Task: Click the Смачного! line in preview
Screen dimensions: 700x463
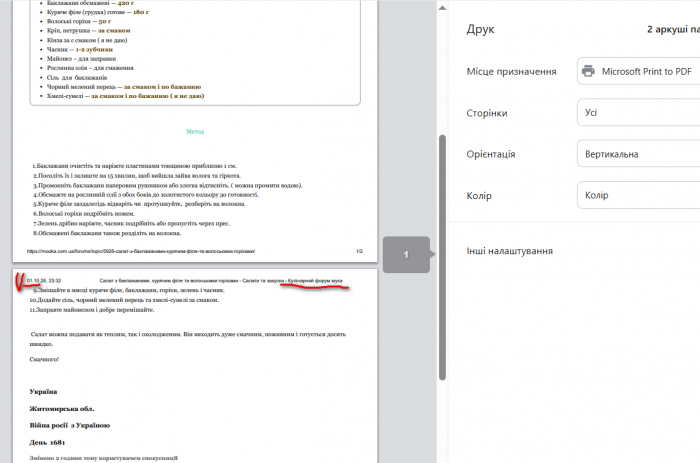Action: (x=44, y=359)
